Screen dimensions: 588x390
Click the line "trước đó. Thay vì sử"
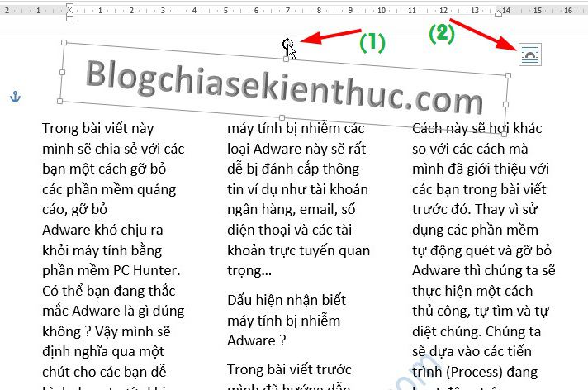point(475,209)
